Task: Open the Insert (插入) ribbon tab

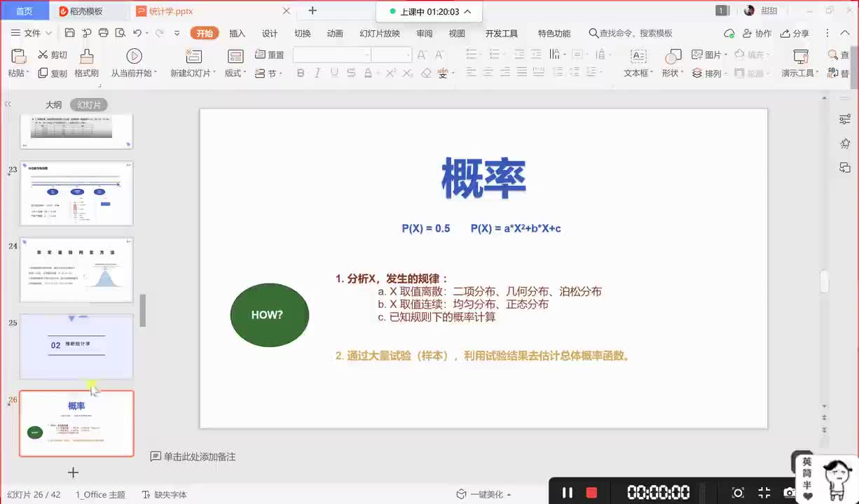Action: coord(238,34)
